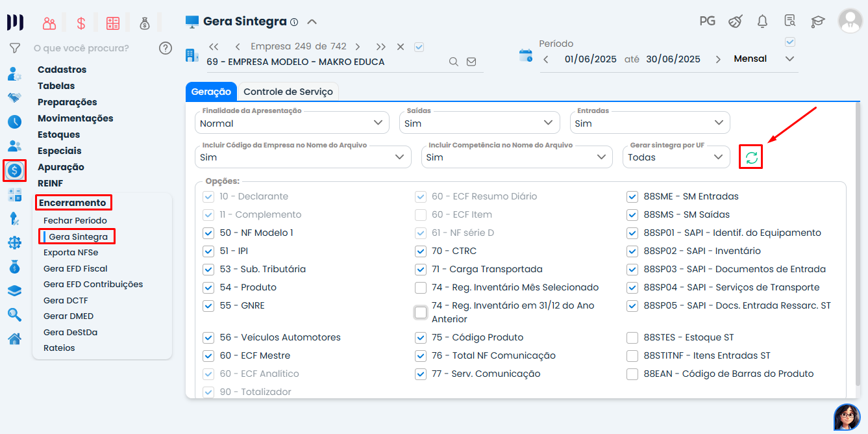Enable 74 - Reg. Inventário Mês Selecionado

click(421, 287)
